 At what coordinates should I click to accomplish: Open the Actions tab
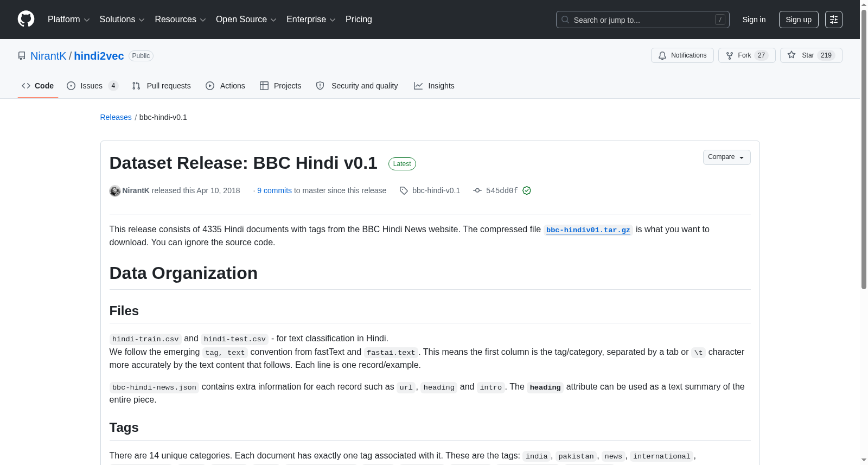(x=225, y=86)
